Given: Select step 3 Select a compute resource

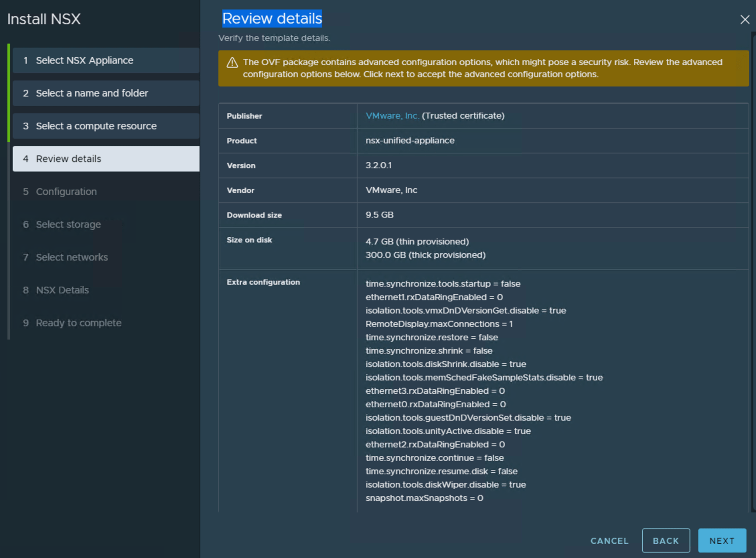Looking at the screenshot, I should [x=96, y=126].
